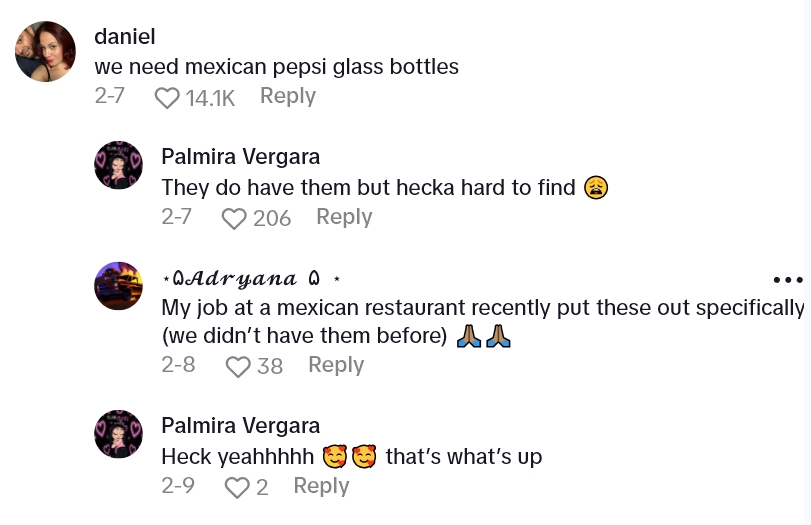The width and height of the screenshot is (811, 525).
Task: Reply to daniel's comment
Action: click(288, 96)
